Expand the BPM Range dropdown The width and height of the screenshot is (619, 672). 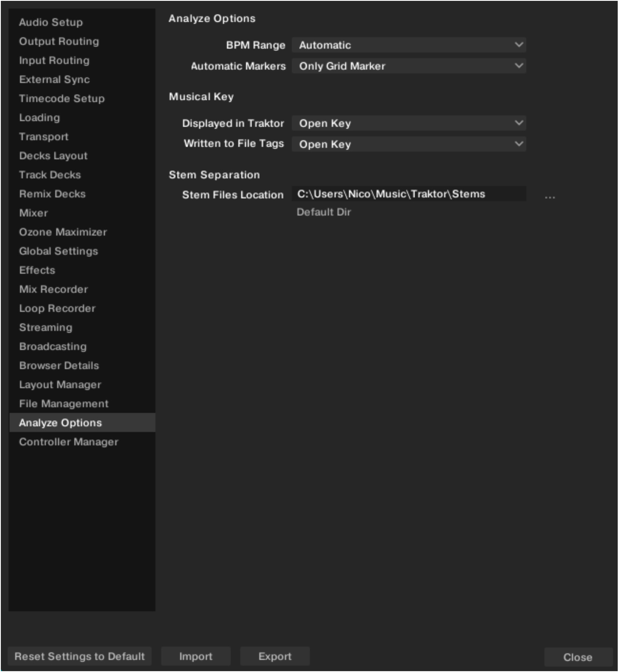click(x=409, y=45)
